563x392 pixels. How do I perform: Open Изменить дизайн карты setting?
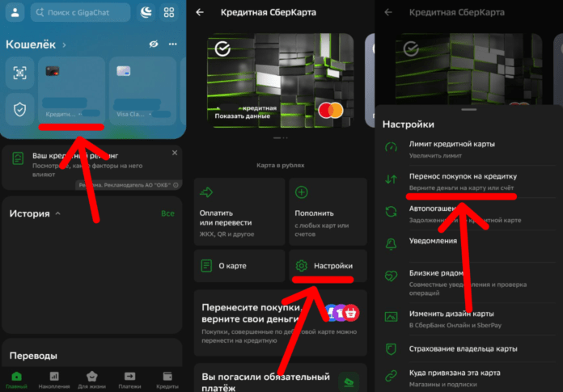tap(469, 318)
